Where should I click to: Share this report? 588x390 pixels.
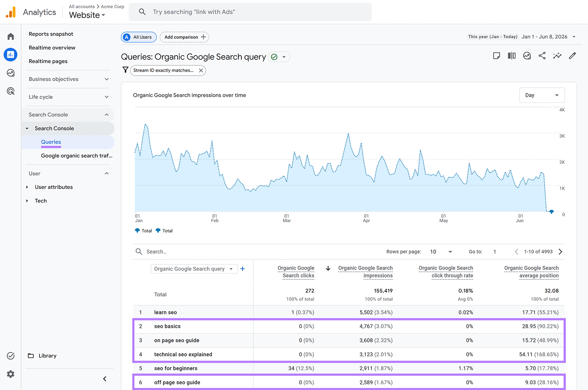542,56
